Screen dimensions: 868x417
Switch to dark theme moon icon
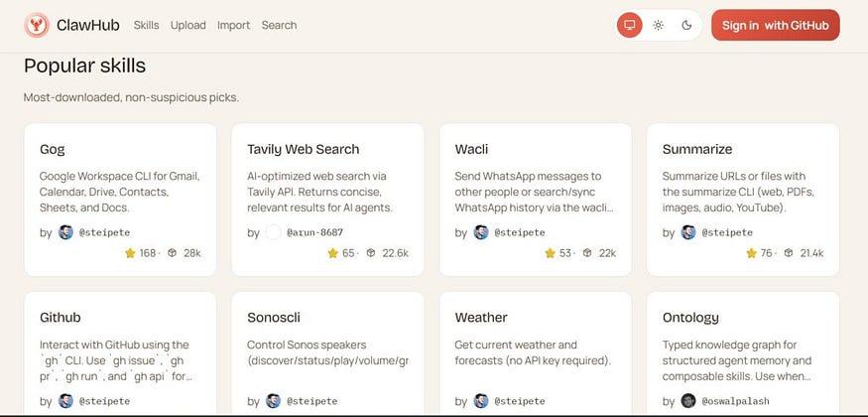(x=686, y=25)
